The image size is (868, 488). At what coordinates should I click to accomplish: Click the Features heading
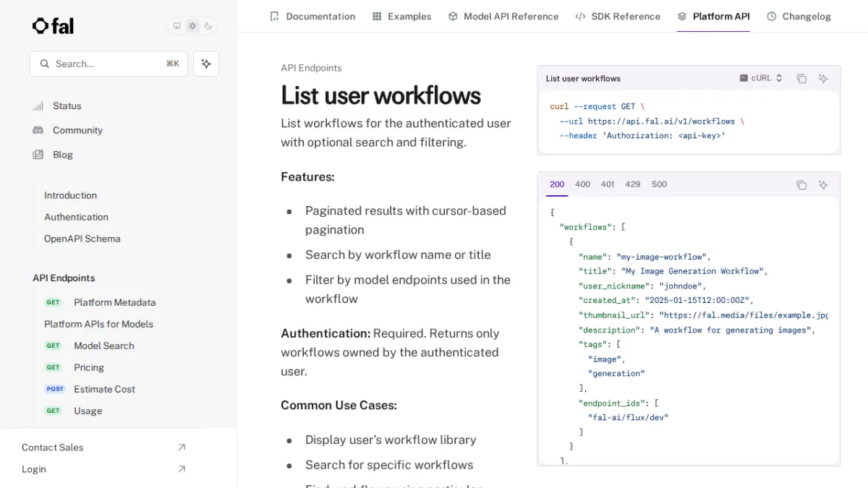(307, 176)
